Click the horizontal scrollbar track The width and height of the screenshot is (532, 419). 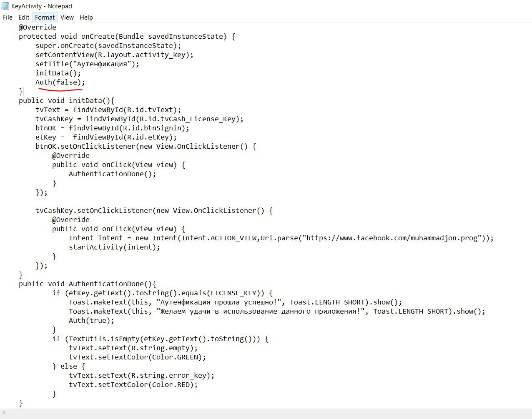(x=267, y=413)
